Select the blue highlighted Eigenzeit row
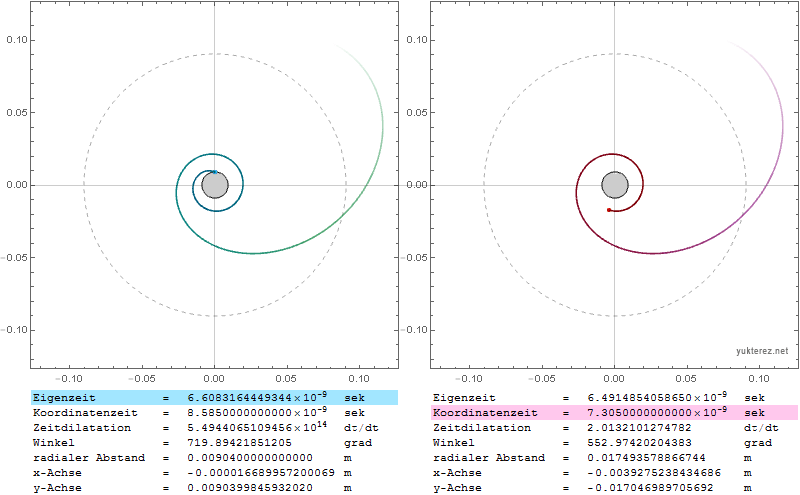Screen dimensions: 800x495 tap(214, 397)
